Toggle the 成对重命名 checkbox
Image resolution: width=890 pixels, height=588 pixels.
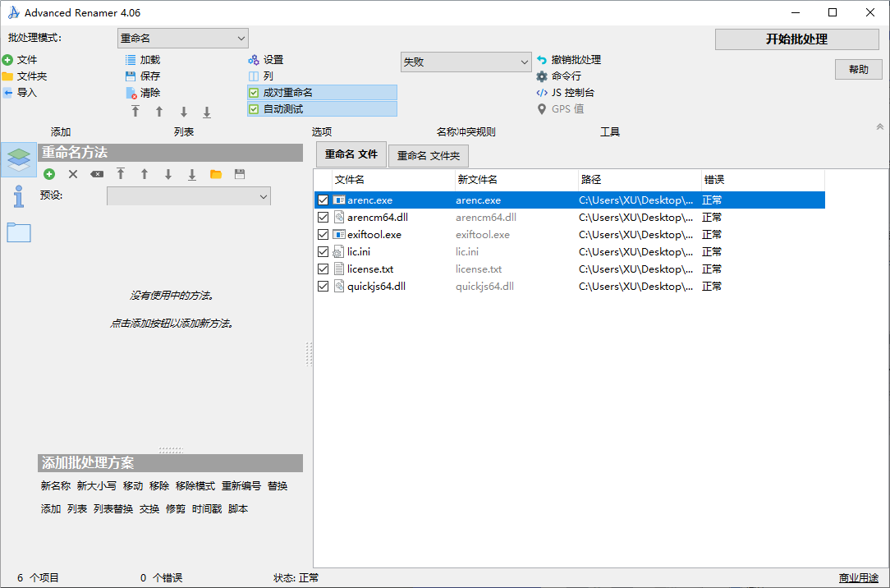(254, 93)
